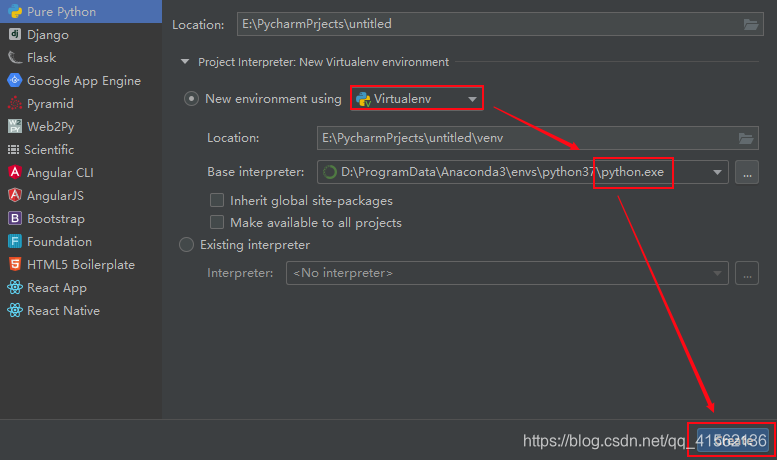Click the Web2Py label
Image resolution: width=777 pixels, height=460 pixels.
click(x=51, y=127)
